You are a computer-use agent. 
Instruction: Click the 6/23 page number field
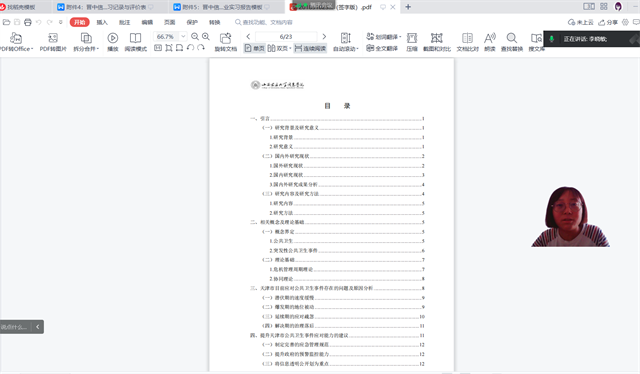click(286, 36)
